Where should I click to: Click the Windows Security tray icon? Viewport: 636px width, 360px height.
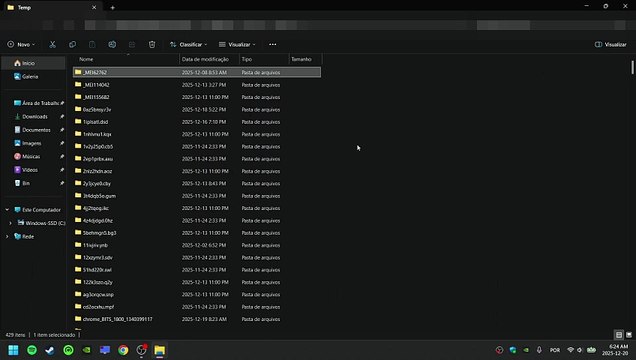coord(513,350)
